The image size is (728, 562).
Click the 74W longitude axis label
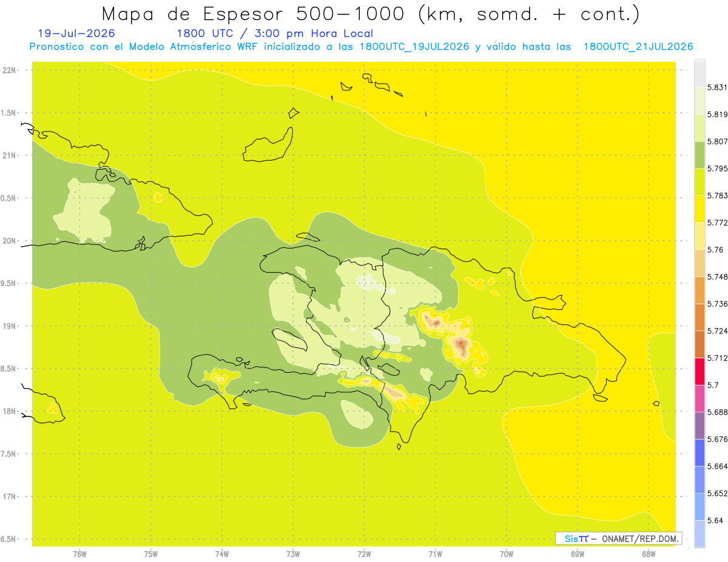tap(222, 554)
